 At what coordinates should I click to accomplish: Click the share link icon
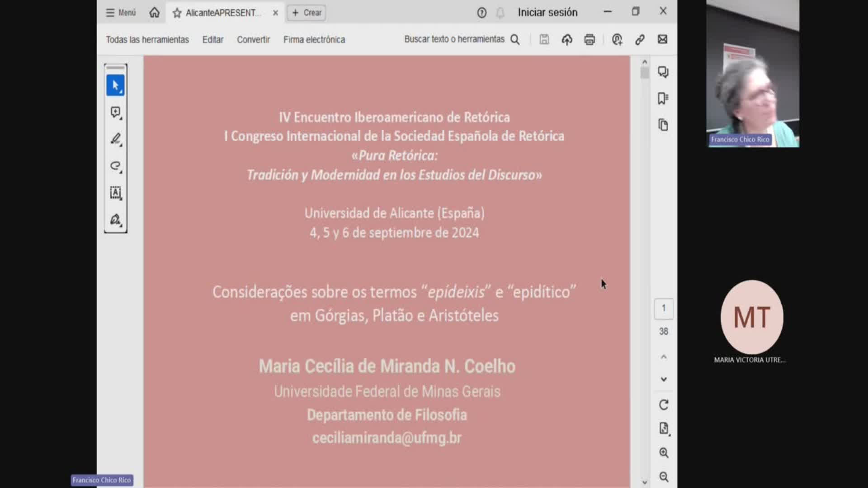[640, 40]
